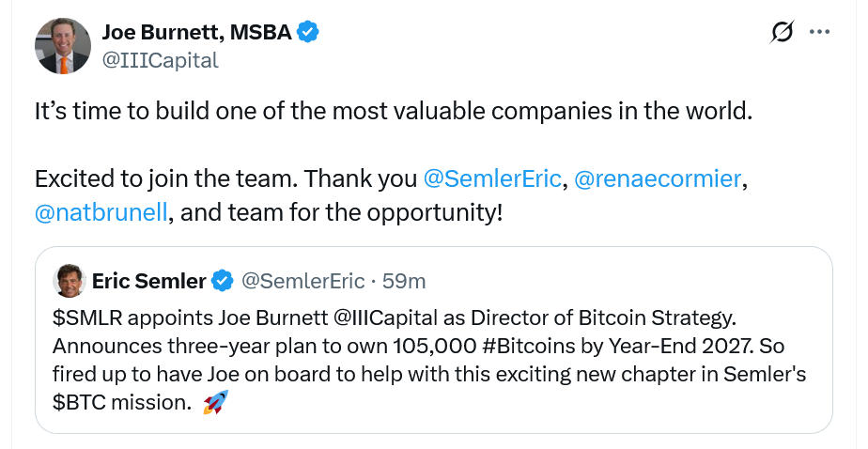Click Joe Burnett's profile picture
The height and width of the screenshot is (449, 868).
click(x=63, y=46)
